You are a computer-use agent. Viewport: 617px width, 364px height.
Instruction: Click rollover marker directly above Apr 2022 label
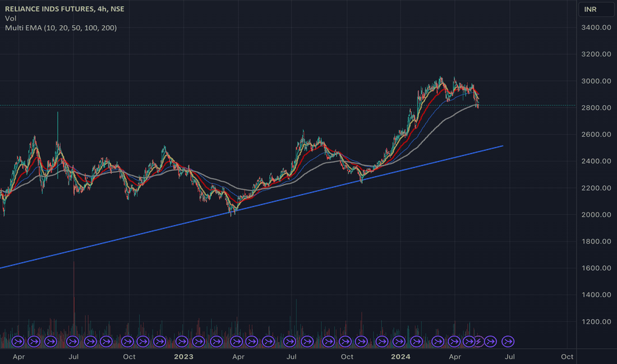point(18,341)
